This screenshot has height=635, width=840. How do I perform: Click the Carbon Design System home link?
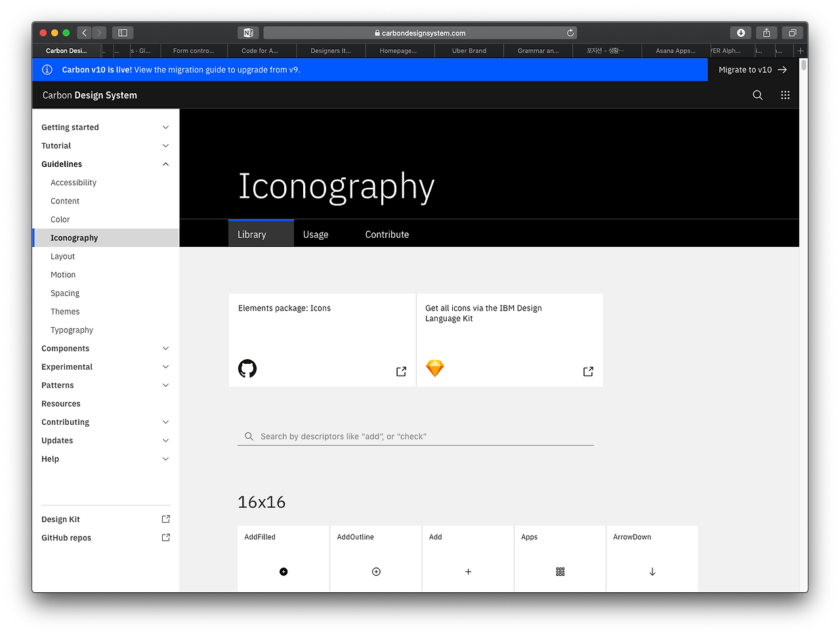90,95
